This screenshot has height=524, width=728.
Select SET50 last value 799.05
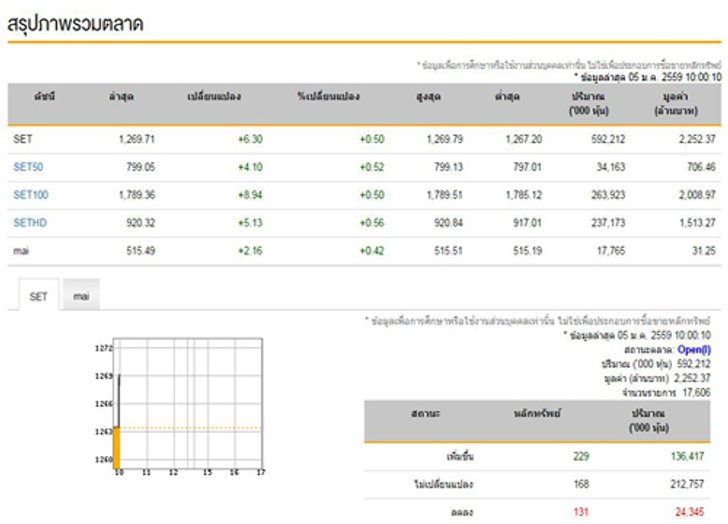141,167
